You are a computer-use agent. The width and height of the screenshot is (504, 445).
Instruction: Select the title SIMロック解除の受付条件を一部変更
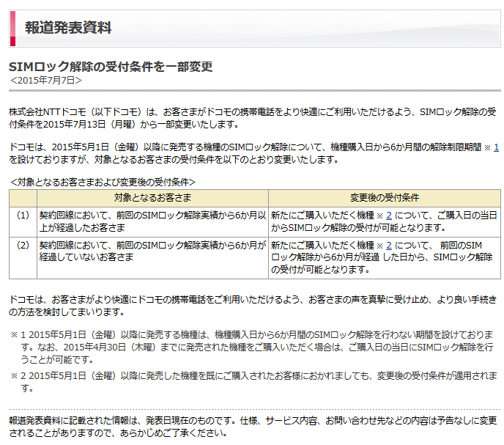pos(111,67)
